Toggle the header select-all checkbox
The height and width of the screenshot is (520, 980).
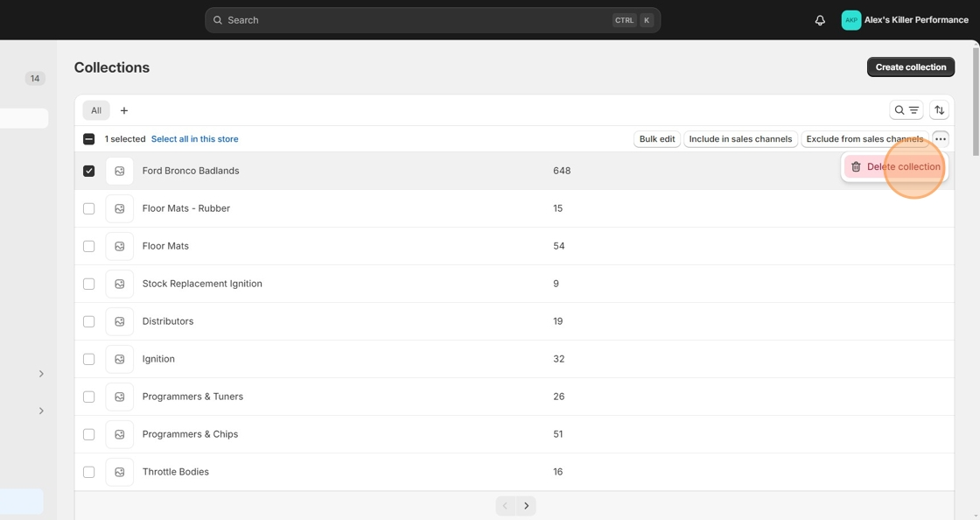[x=88, y=138]
